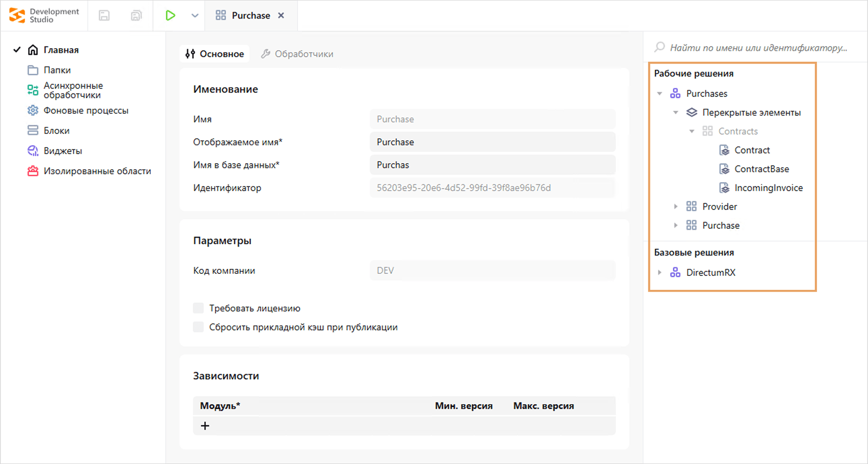This screenshot has height=464, width=868.
Task: Switch to the Обработчики tab
Action: (297, 54)
